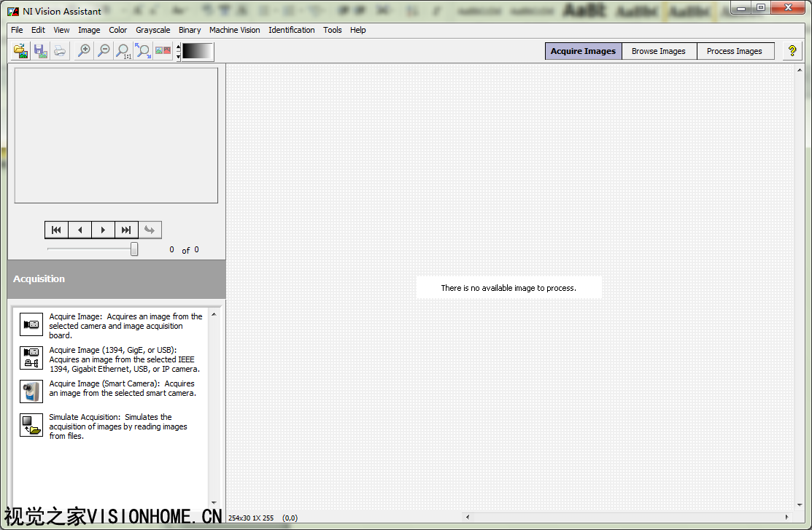Click image view vertical scroll up arrow
This screenshot has width=812, height=530.
pos(800,70)
